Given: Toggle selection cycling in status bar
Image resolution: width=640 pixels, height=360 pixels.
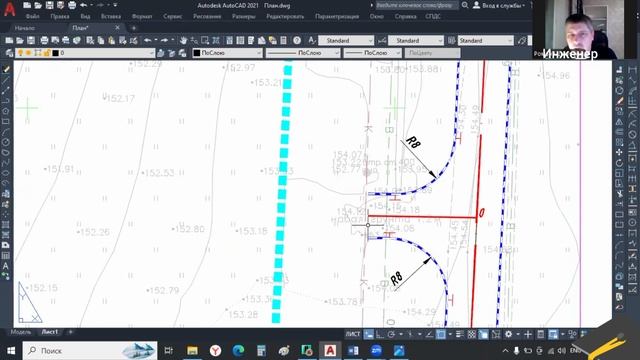Looking at the screenshot, I should [x=483, y=334].
